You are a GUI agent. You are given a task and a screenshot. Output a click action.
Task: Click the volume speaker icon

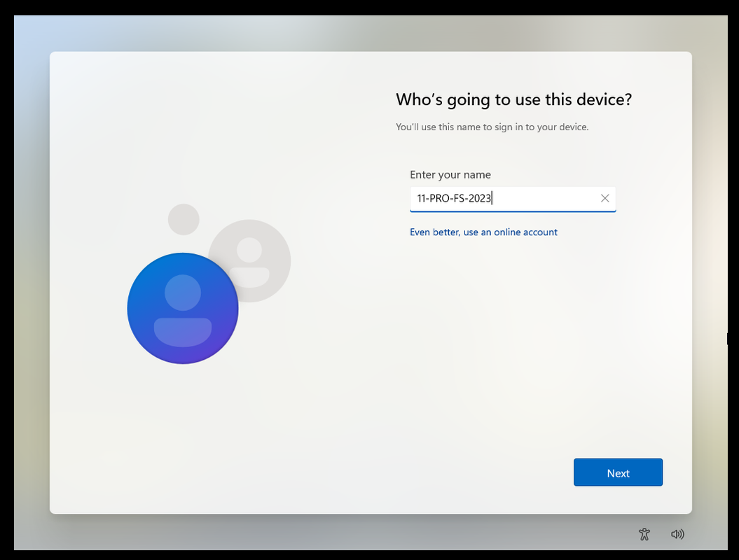pos(677,534)
